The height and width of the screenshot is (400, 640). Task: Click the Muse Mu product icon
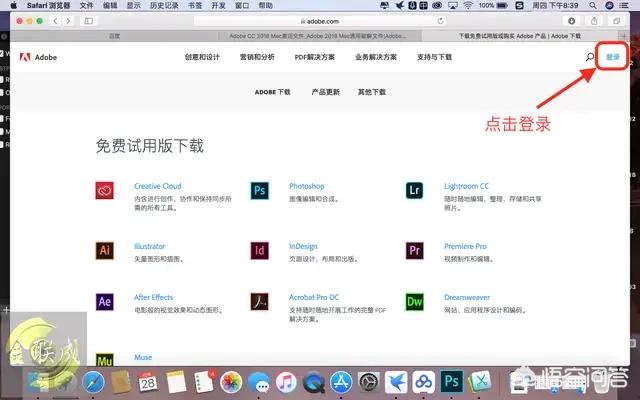(x=104, y=359)
